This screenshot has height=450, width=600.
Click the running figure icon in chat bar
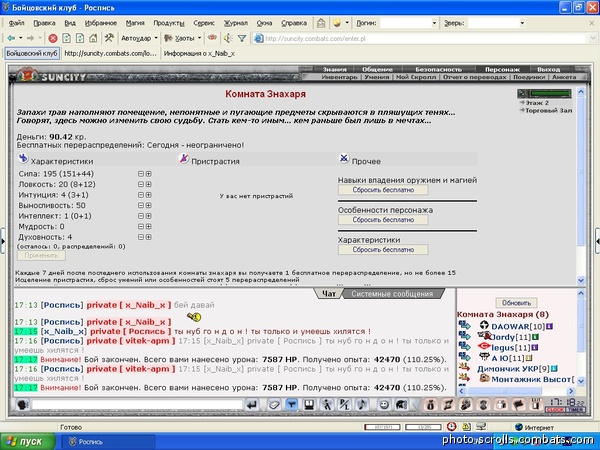pos(327,404)
